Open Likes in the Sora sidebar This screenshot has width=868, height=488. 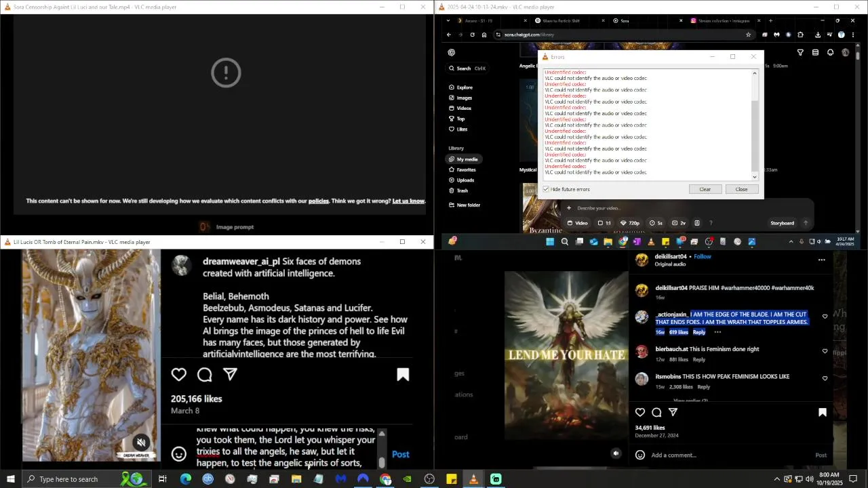click(458, 129)
